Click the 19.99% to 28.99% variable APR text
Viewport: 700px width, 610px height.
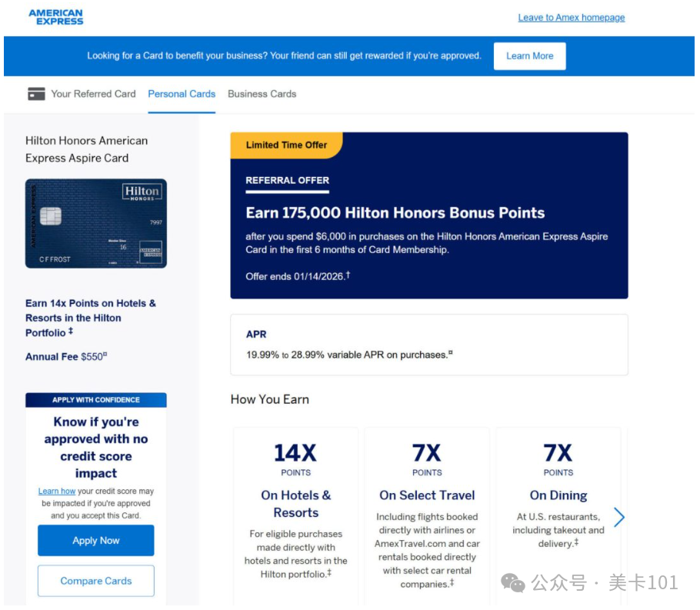349,355
